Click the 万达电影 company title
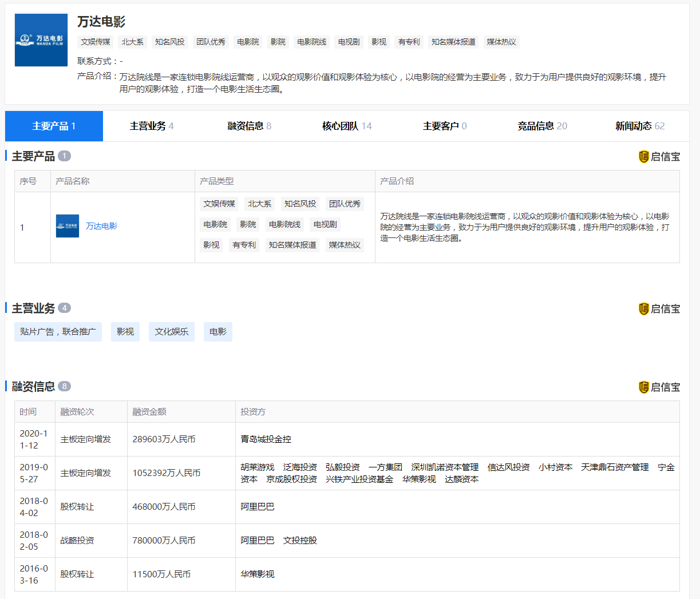 [101, 22]
